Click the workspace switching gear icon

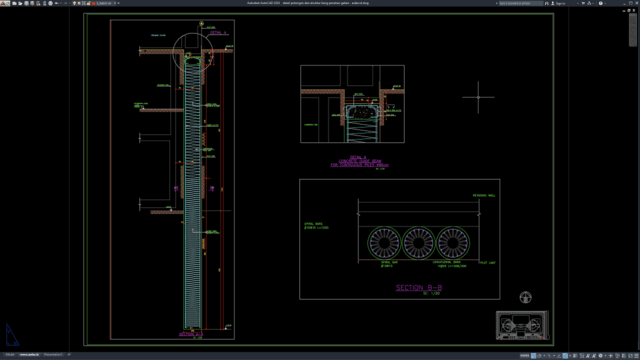[600, 356]
